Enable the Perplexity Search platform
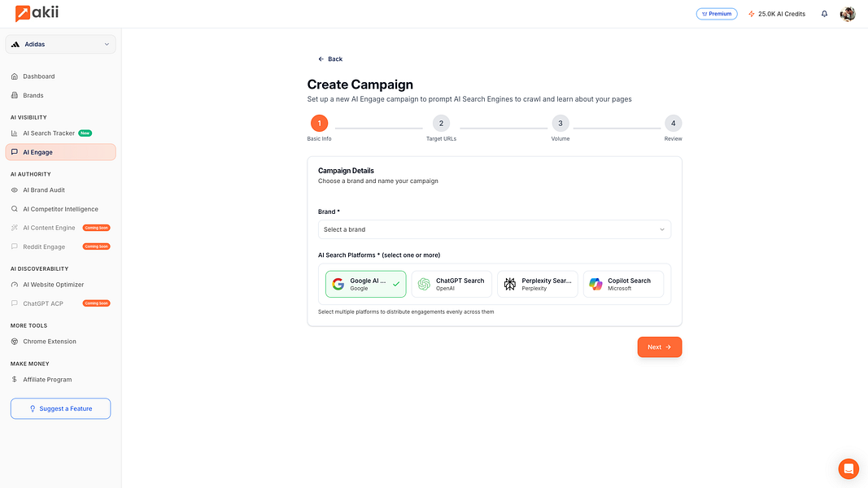This screenshot has height=488, width=868. pyautogui.click(x=537, y=284)
